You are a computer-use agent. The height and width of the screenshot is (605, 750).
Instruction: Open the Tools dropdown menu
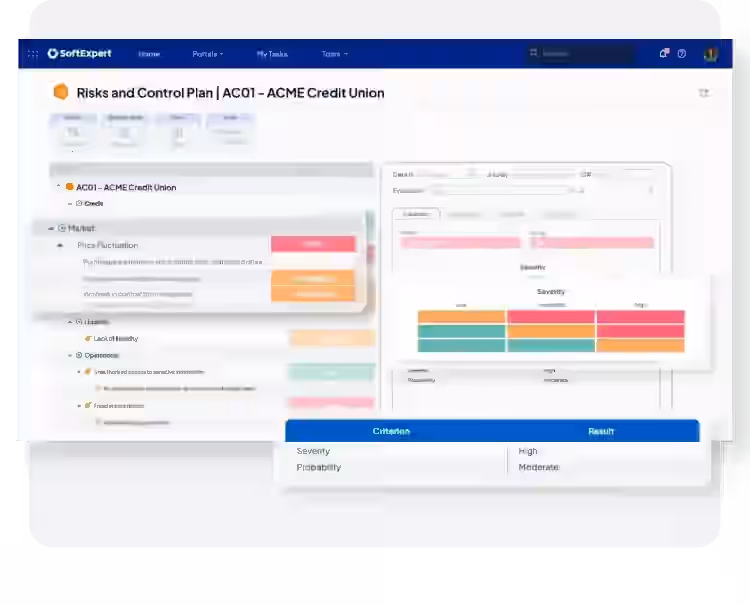[x=334, y=54]
